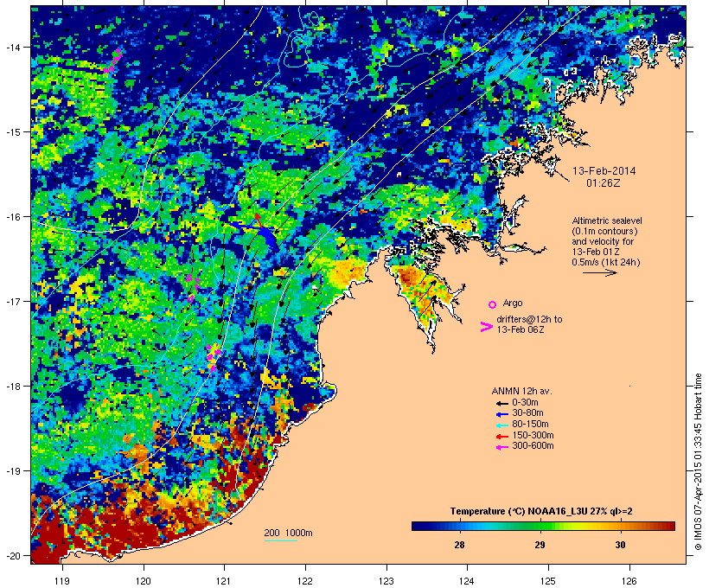The height and width of the screenshot is (588, 709).
Task: Click the green 29 degree region of the colorbar
Action: coord(540,526)
